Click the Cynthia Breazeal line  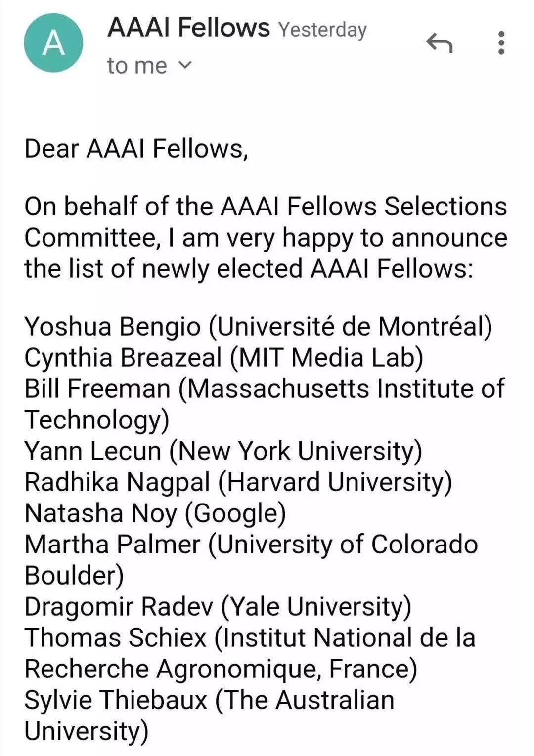pyautogui.click(x=223, y=357)
